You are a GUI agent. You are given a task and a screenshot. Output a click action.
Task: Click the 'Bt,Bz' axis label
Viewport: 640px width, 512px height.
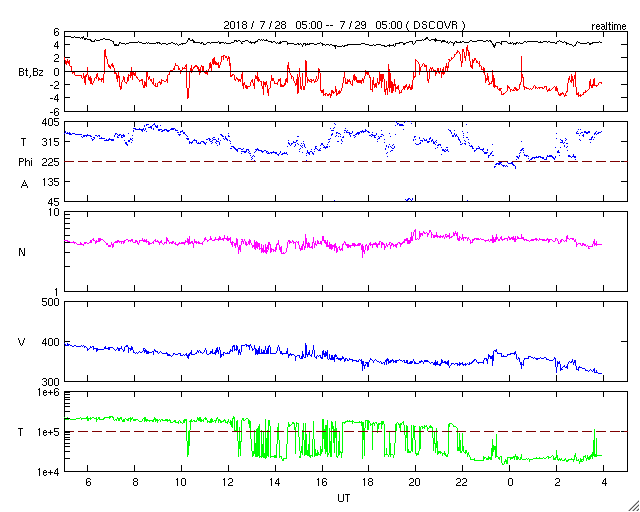[31, 73]
